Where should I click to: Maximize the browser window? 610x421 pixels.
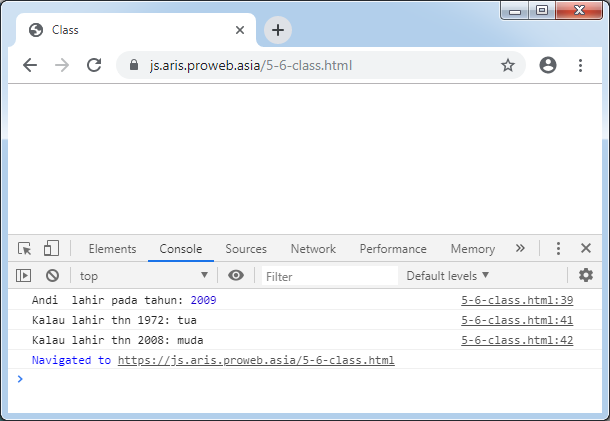click(x=542, y=10)
